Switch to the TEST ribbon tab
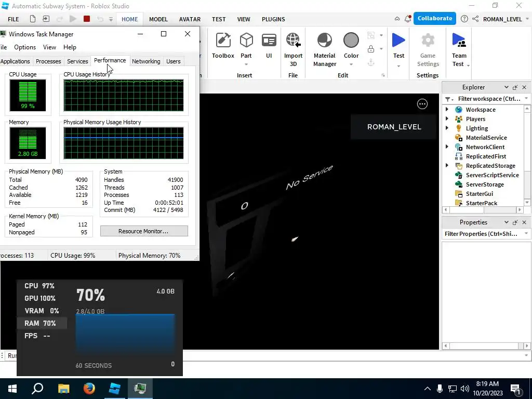The width and height of the screenshot is (532, 399). pos(219,19)
